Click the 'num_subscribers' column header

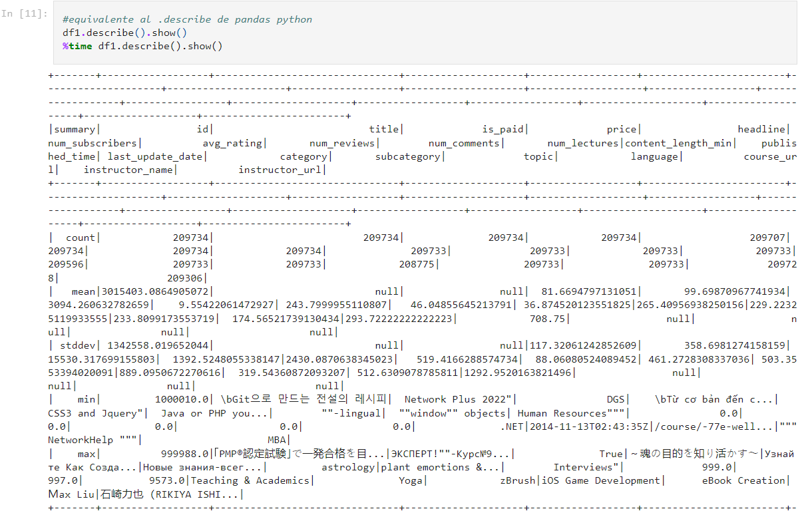[x=93, y=143]
